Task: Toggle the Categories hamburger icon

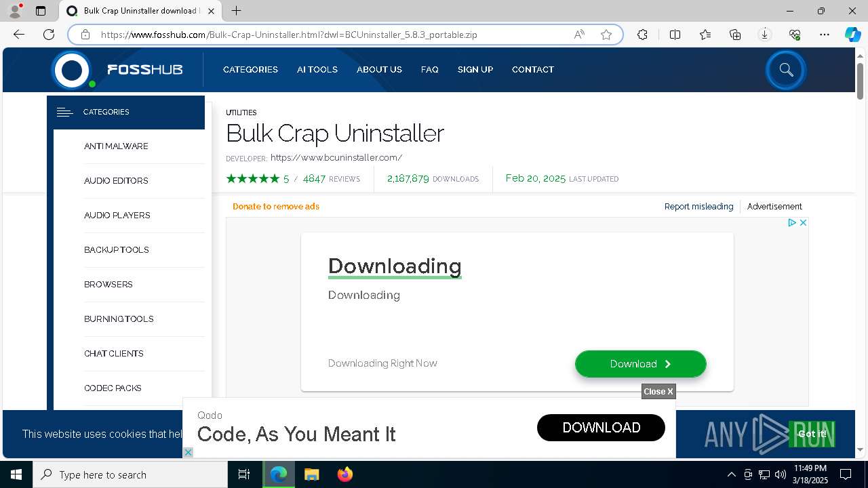Action: (64, 113)
